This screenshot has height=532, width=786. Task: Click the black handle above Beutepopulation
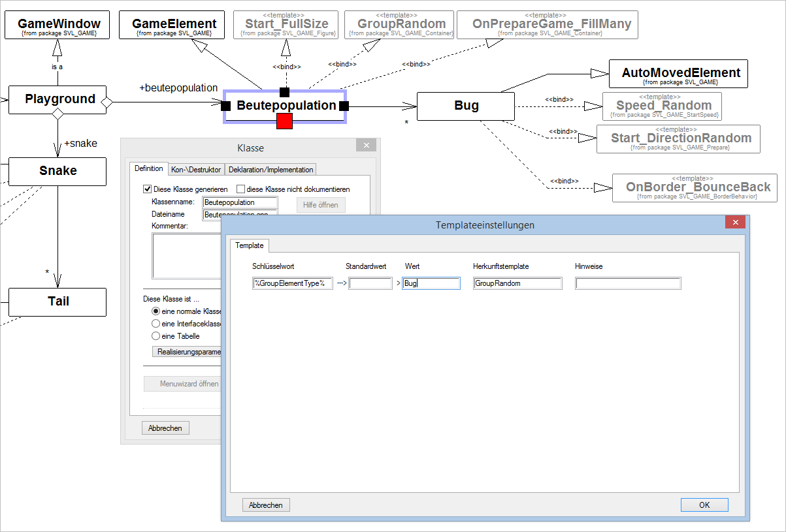point(284,92)
